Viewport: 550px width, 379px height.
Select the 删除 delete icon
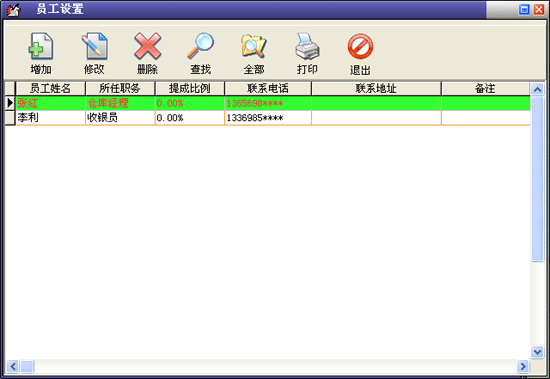tap(147, 47)
